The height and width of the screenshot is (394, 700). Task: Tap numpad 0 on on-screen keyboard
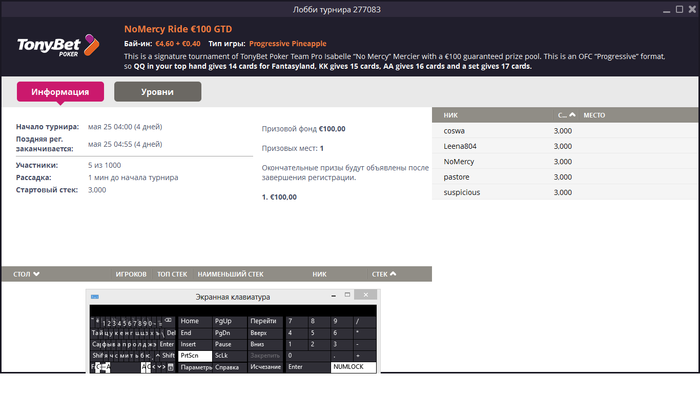[x=308, y=356]
